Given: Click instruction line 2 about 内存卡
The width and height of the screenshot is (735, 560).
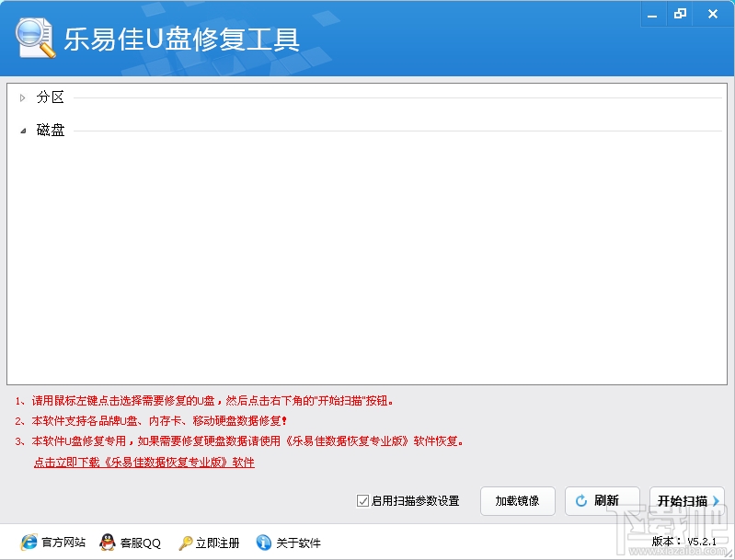Looking at the screenshot, I should 151,421.
